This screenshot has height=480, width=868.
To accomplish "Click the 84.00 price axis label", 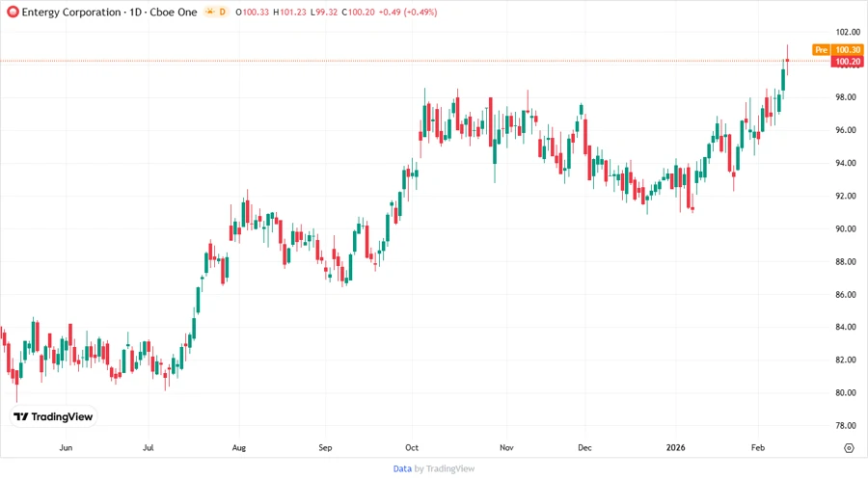I will point(846,327).
